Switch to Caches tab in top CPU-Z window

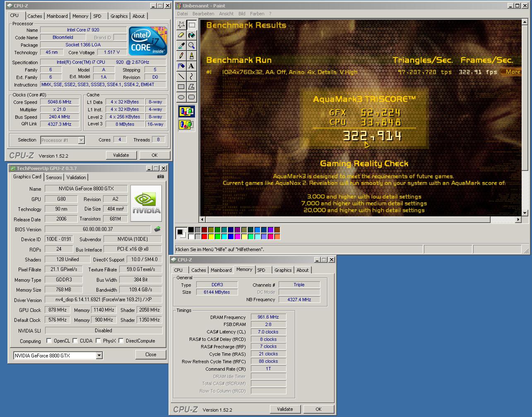click(x=35, y=16)
